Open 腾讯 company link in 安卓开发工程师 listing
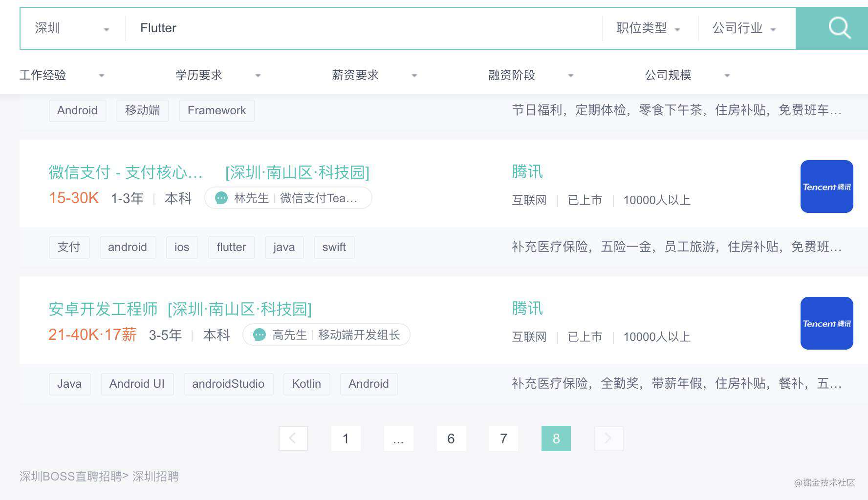 point(527,309)
